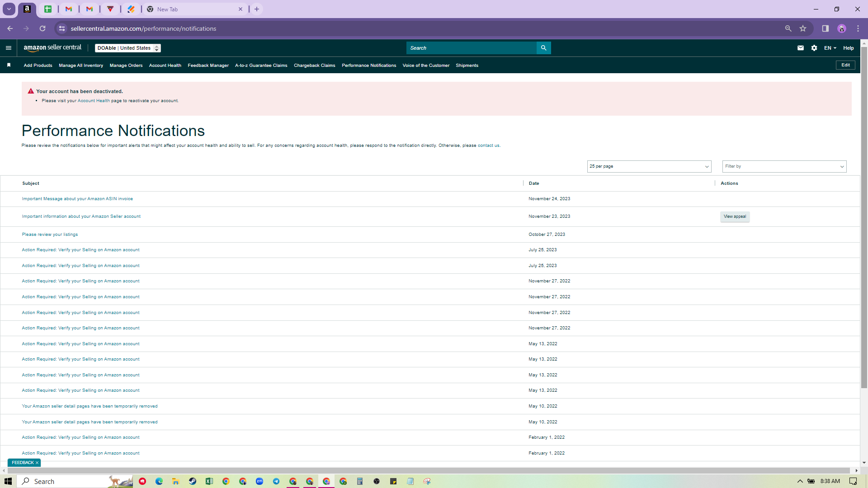Open Manage Orders menu item

tap(126, 66)
